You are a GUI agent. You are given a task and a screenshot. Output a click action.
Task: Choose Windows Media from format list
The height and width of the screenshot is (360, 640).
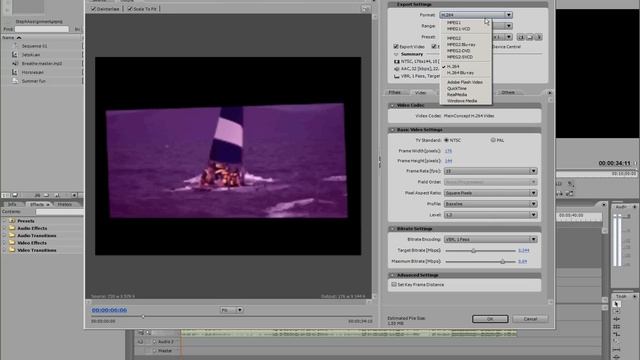point(462,100)
